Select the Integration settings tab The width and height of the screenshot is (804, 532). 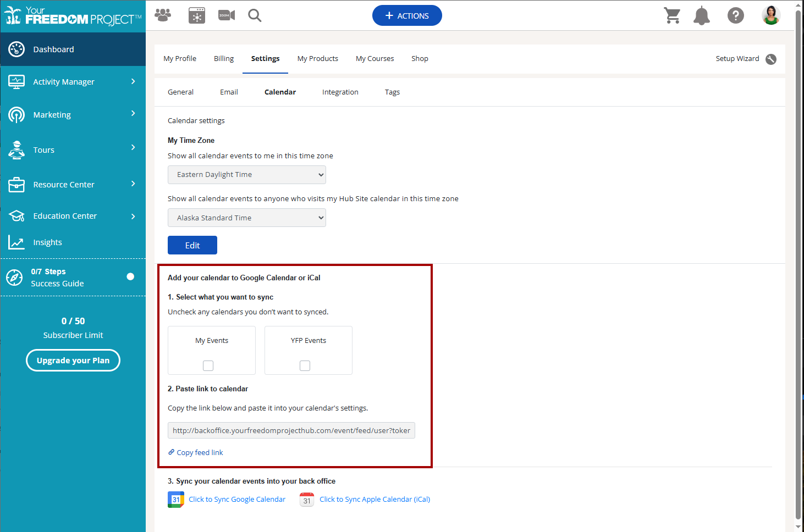(x=340, y=92)
